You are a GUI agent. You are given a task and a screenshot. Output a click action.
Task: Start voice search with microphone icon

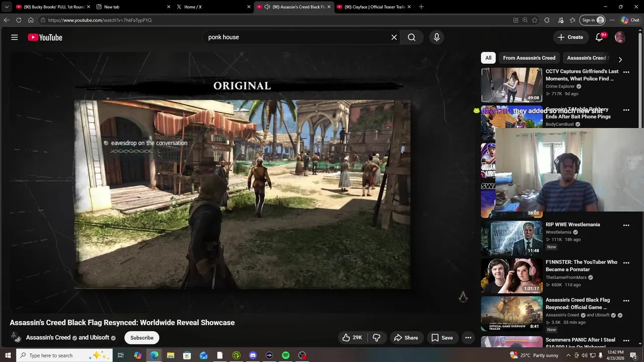[x=437, y=37]
